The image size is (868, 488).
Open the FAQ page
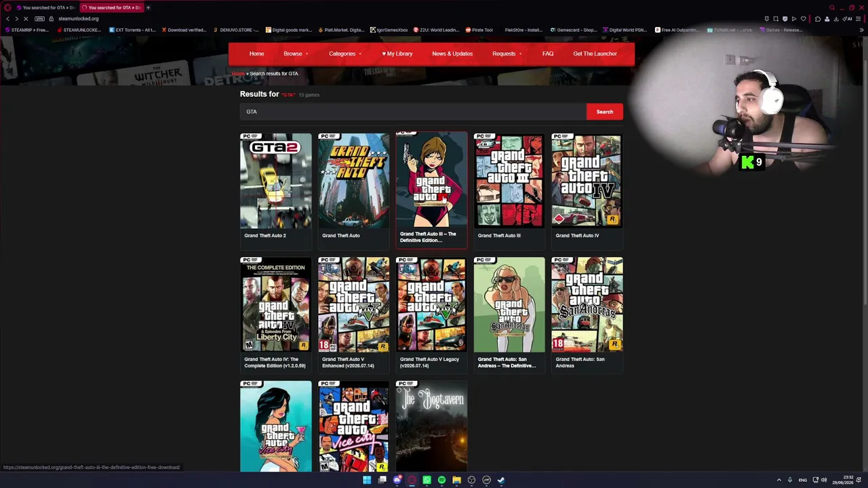tap(548, 54)
